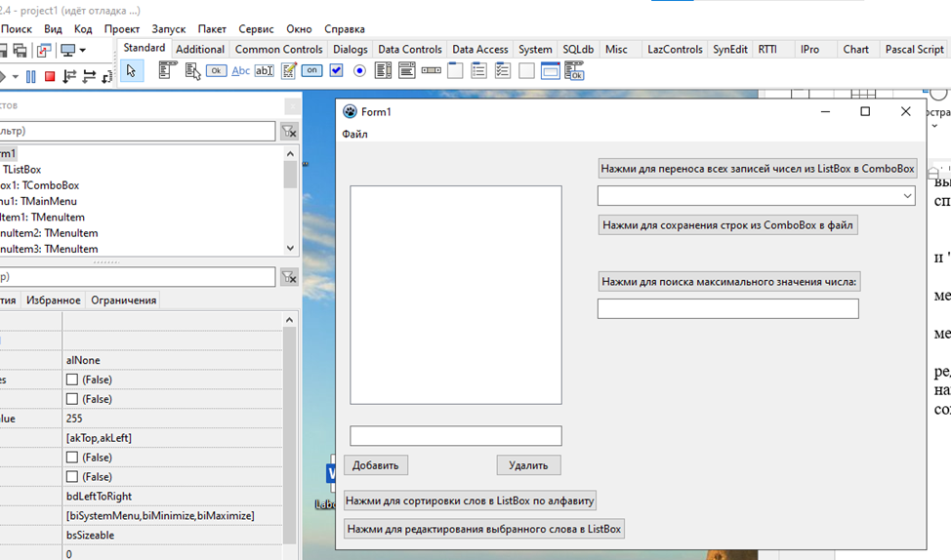
Task: Select the TToggleBox (on) component
Action: pyautogui.click(x=311, y=71)
